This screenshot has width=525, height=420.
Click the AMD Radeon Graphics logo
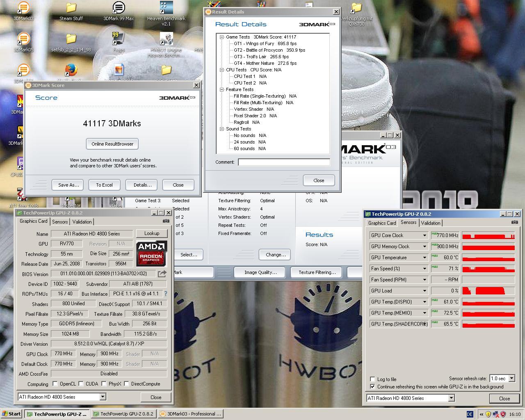151,254
